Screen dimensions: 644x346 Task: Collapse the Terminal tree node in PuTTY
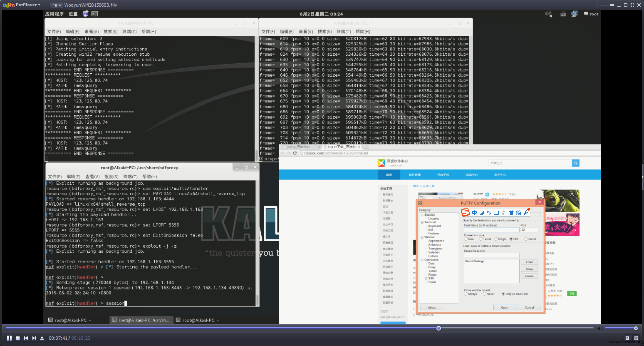pyautogui.click(x=422, y=222)
